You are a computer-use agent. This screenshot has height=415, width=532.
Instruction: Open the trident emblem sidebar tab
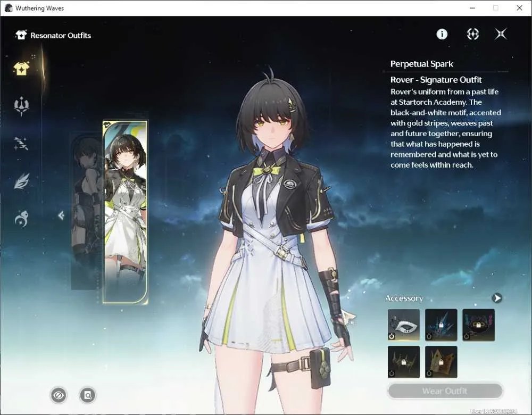[21, 106]
